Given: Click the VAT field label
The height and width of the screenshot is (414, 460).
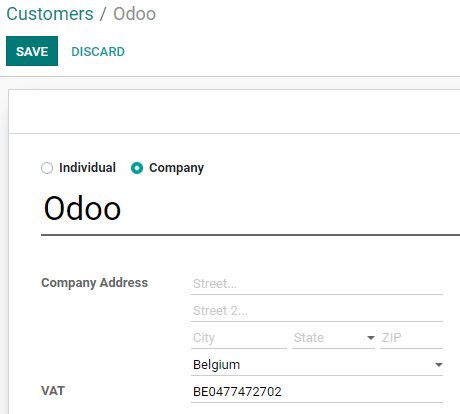Looking at the screenshot, I should tap(53, 391).
